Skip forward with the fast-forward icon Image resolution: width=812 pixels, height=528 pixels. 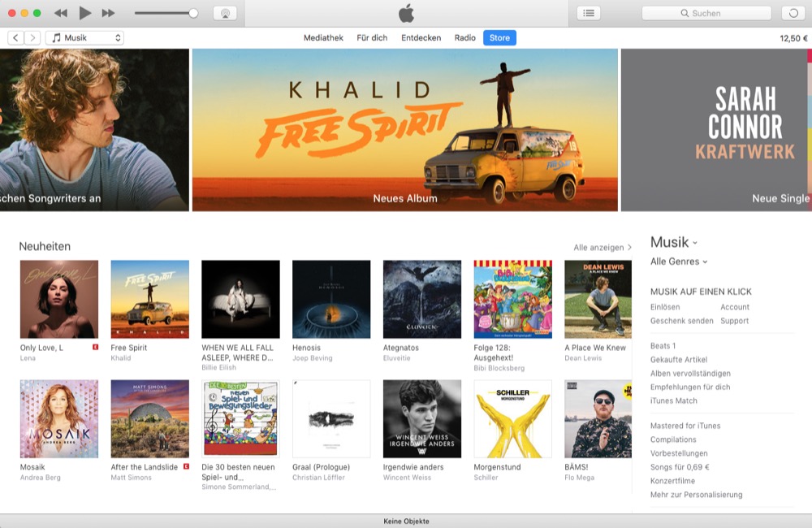[108, 13]
